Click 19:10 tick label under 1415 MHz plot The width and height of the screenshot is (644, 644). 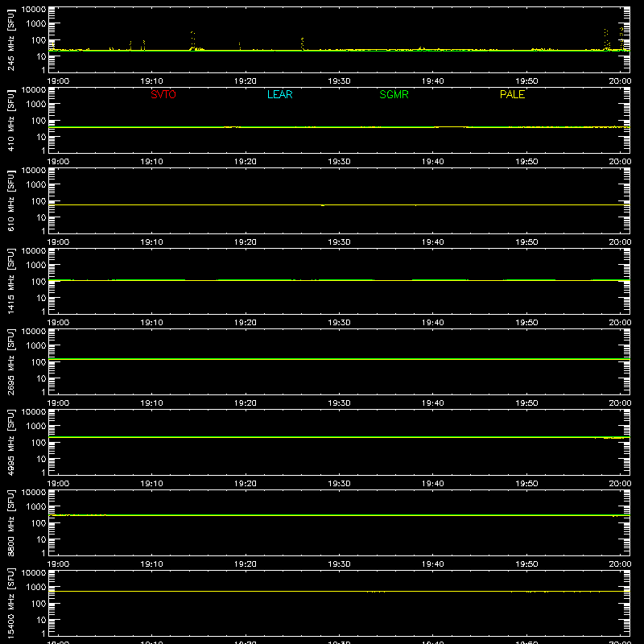pos(151,323)
